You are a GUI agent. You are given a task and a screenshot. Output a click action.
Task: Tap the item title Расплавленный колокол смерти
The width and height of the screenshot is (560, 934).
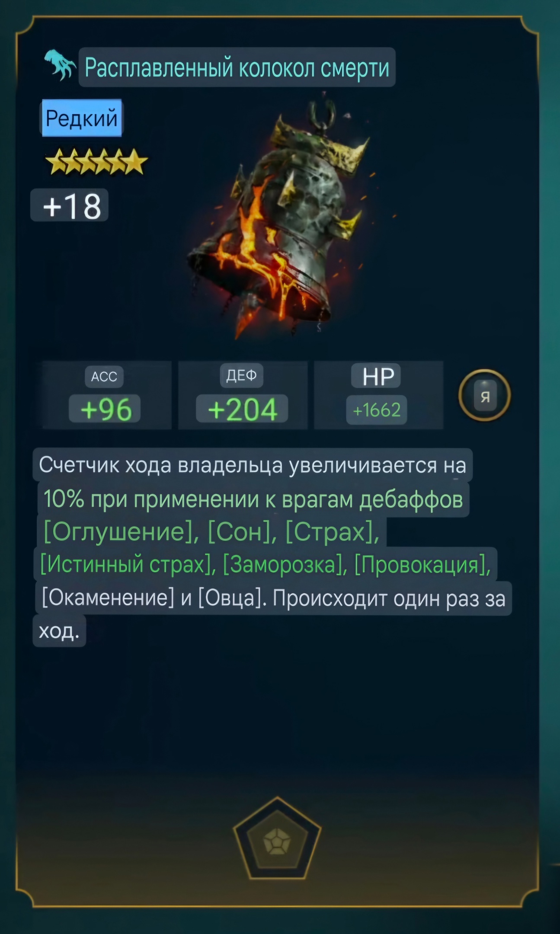pyautogui.click(x=237, y=67)
